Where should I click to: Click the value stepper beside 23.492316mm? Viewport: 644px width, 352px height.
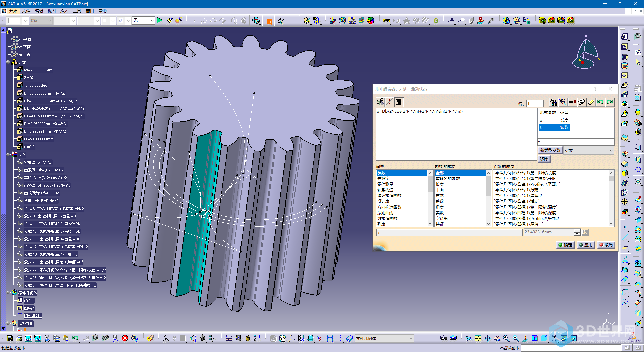coord(577,232)
